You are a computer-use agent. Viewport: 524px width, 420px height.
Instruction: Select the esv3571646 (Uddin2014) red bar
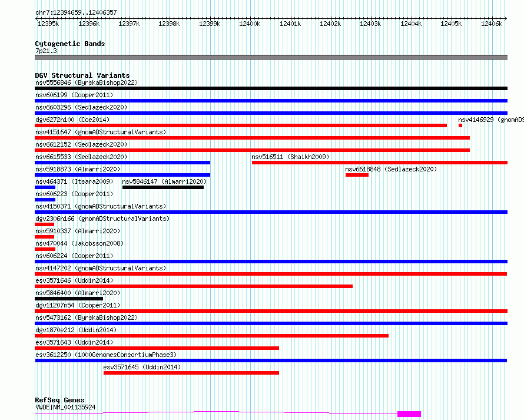[x=194, y=286]
